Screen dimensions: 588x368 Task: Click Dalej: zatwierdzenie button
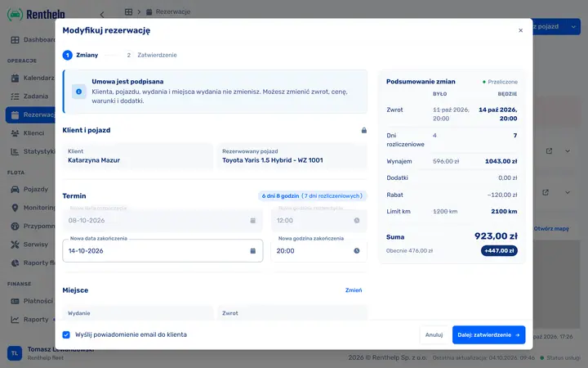pyautogui.click(x=488, y=335)
